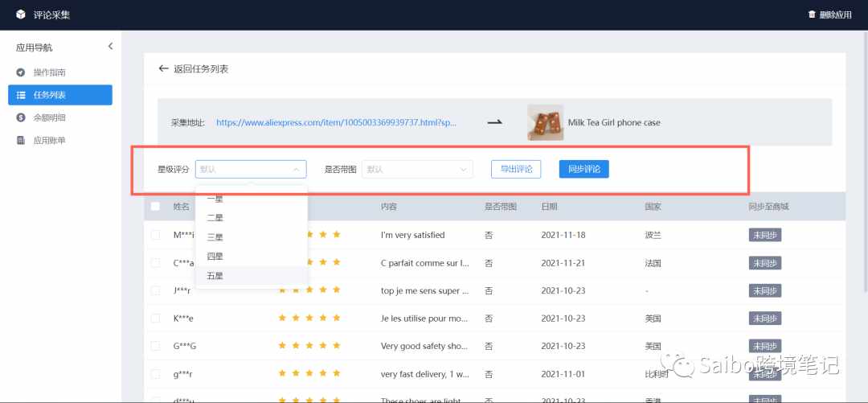This screenshot has height=403, width=868.
Task: Check the row for reviewer M***i
Action: 156,235
